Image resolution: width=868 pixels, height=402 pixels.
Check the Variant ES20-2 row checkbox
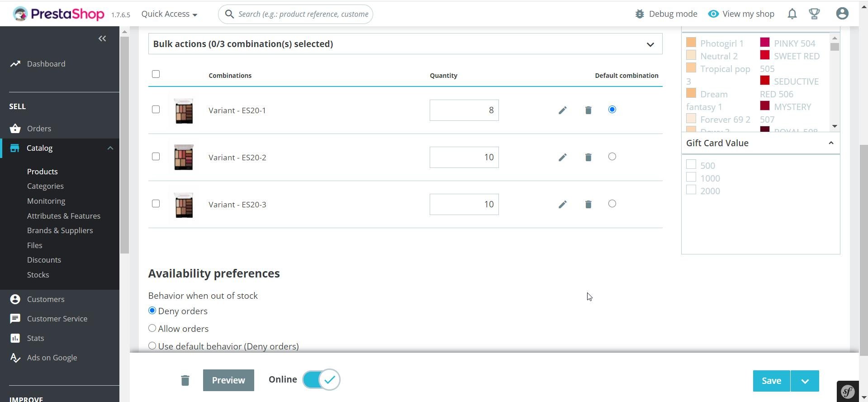pyautogui.click(x=156, y=157)
